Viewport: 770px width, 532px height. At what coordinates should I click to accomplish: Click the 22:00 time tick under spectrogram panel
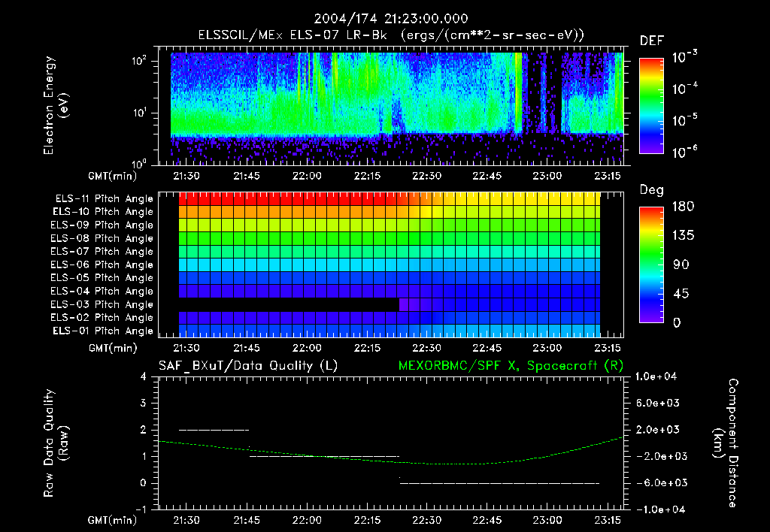pos(307,176)
